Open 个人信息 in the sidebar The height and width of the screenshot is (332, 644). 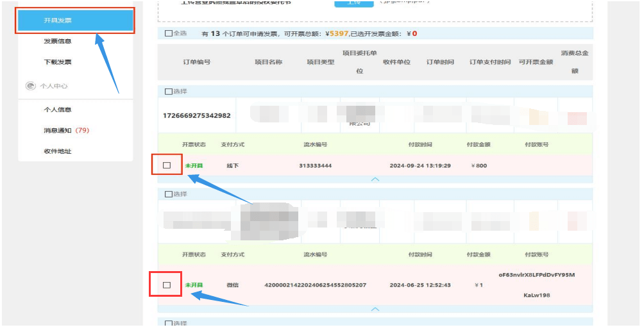tap(58, 110)
